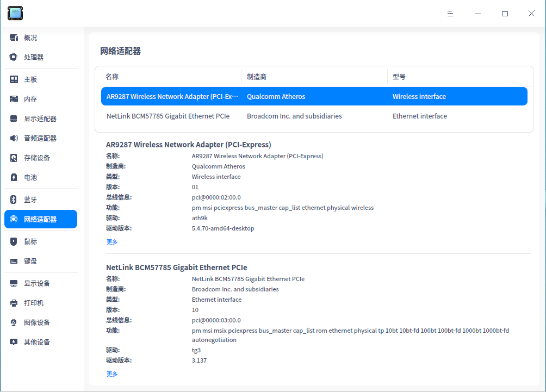Select NetLink BCM57785 Gigabit Ethernet row

point(314,116)
